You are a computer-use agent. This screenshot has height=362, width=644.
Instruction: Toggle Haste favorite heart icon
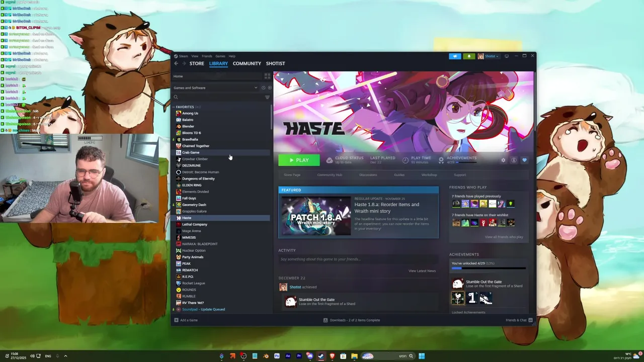524,160
